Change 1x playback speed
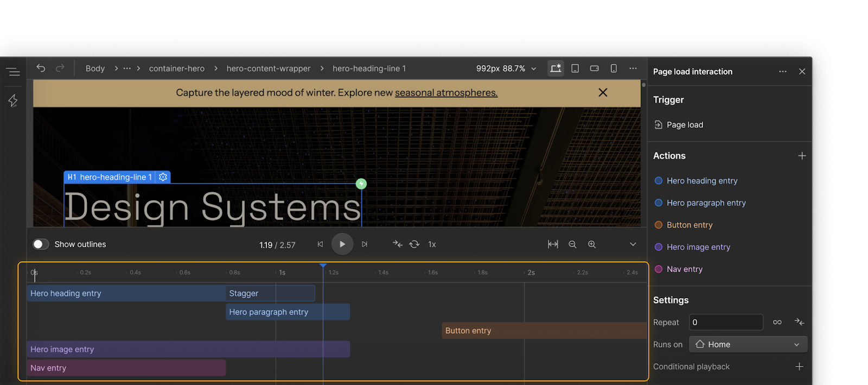 pyautogui.click(x=432, y=244)
